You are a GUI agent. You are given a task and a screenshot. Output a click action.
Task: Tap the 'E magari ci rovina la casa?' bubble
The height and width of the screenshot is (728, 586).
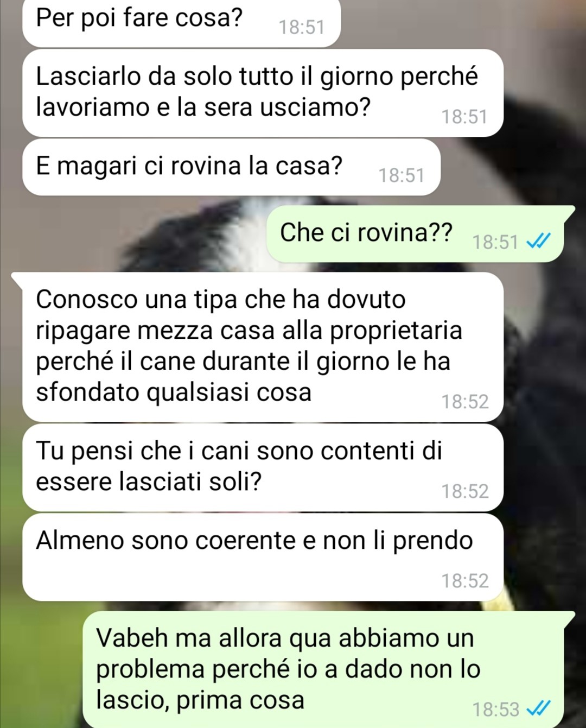click(x=231, y=167)
